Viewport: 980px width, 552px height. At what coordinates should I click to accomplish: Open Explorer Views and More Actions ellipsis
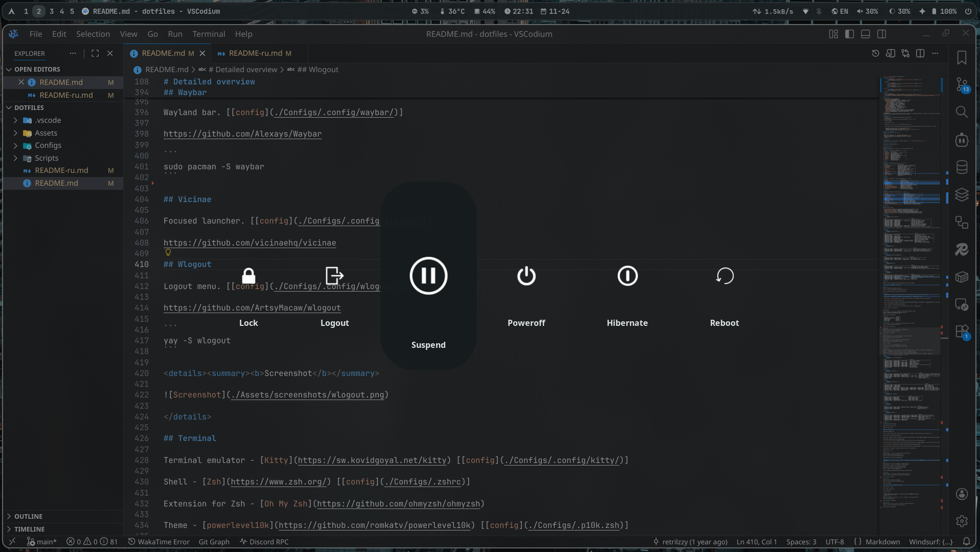[73, 53]
